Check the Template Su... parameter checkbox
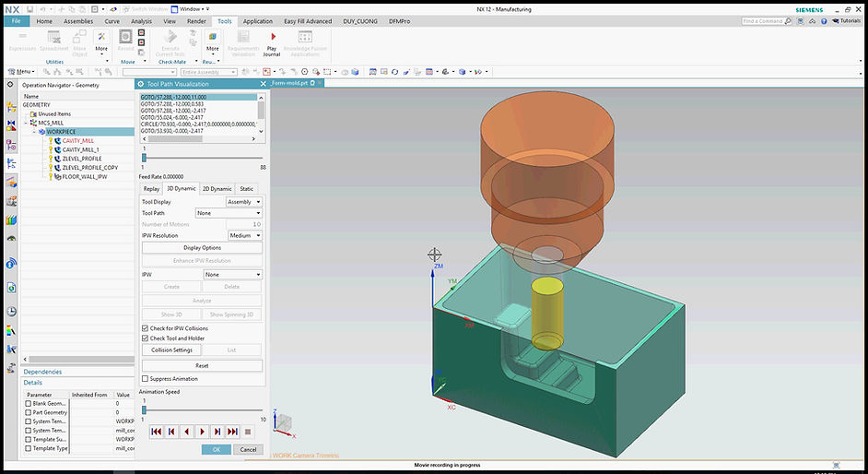Image resolution: width=868 pixels, height=474 pixels. [29, 440]
